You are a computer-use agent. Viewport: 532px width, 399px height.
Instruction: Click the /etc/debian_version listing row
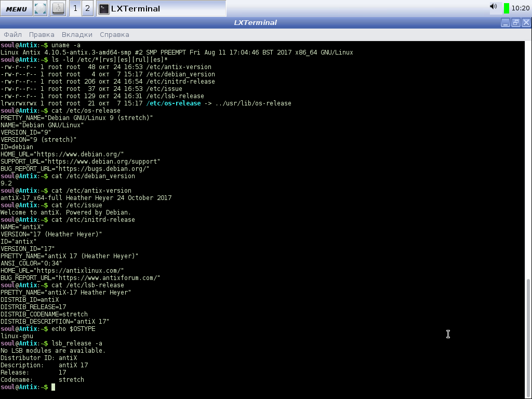point(108,74)
